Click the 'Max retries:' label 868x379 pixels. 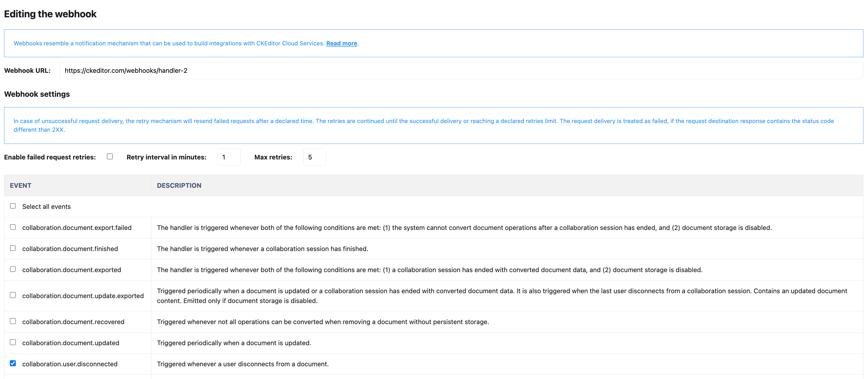[x=273, y=157]
